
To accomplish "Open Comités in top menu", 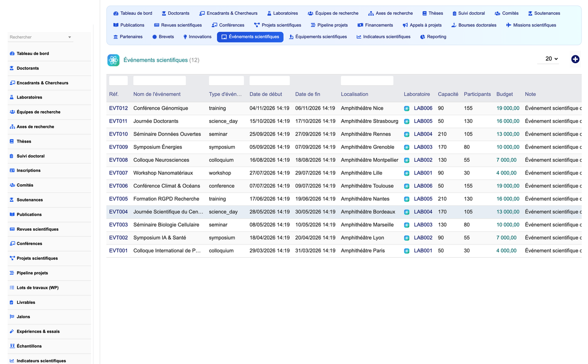I will click(506, 13).
